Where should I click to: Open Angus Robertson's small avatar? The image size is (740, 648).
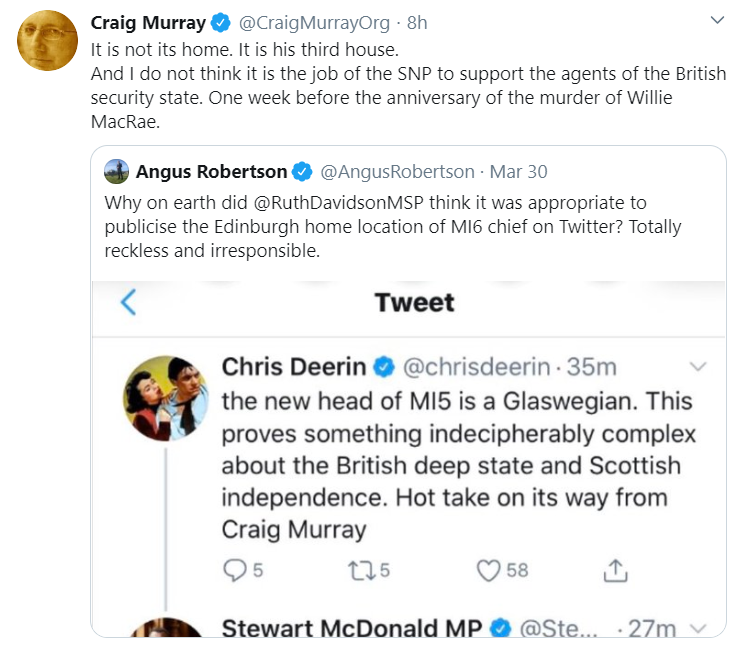click(116, 171)
